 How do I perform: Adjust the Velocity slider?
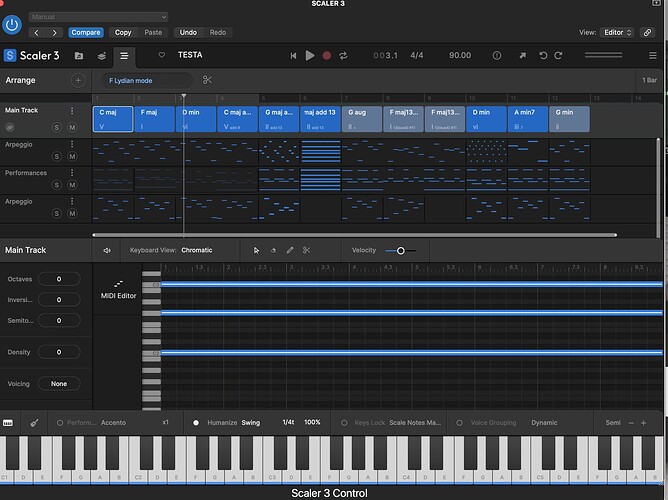point(400,250)
